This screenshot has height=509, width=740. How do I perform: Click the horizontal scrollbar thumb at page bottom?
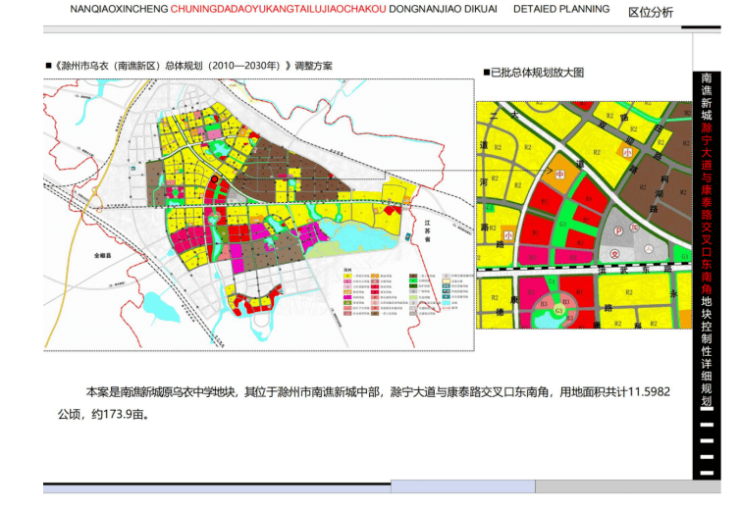coord(462,487)
